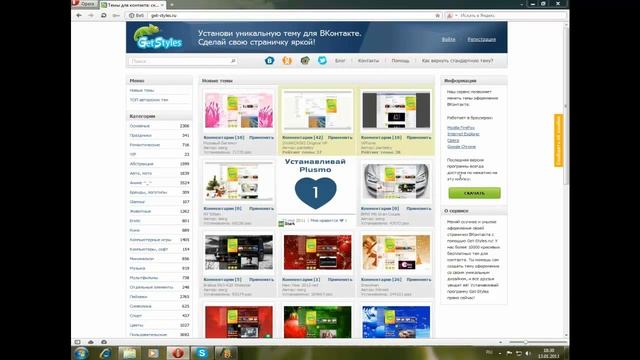Click the bookmark star in the address bar

(x=438, y=16)
